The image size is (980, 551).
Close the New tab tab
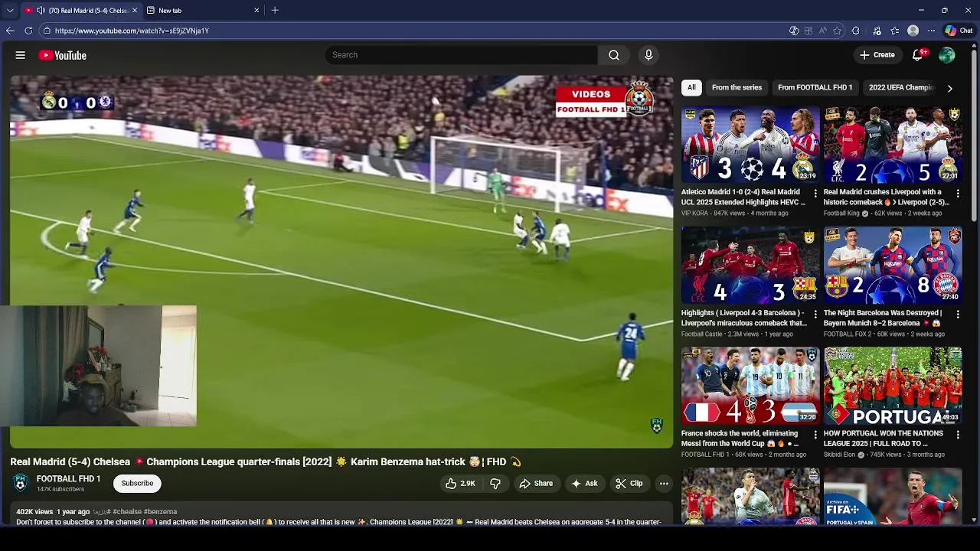[x=256, y=11]
